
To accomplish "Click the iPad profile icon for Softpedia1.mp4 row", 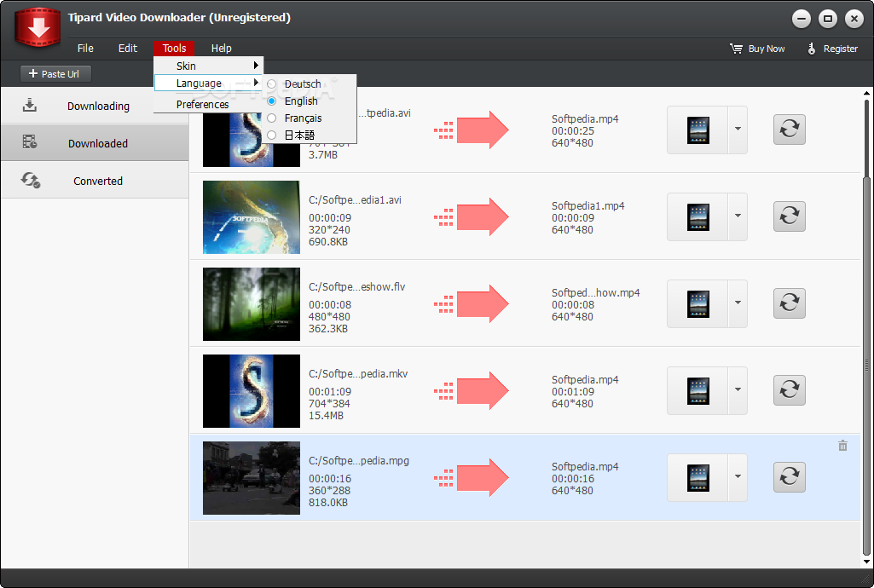I will [697, 216].
